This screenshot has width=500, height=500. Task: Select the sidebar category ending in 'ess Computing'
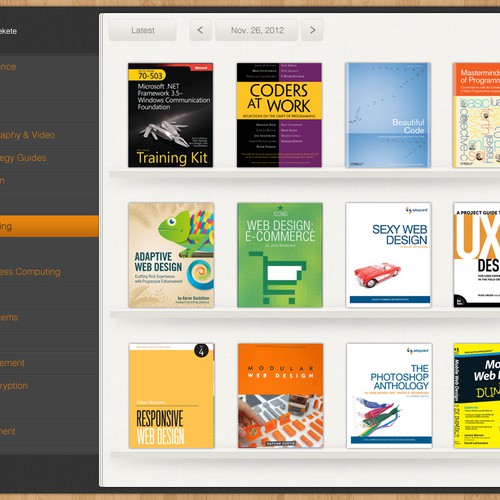click(x=49, y=272)
